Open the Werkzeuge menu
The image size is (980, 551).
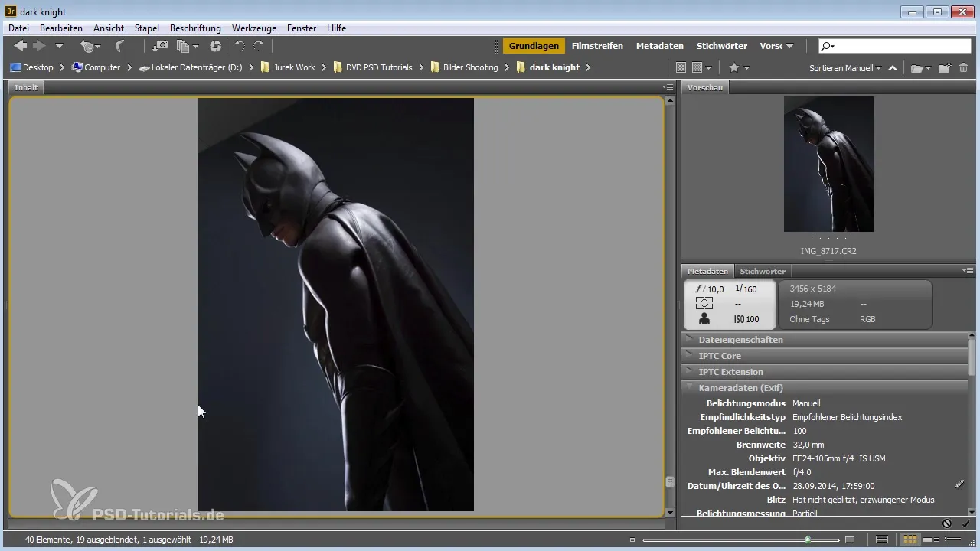coord(254,28)
